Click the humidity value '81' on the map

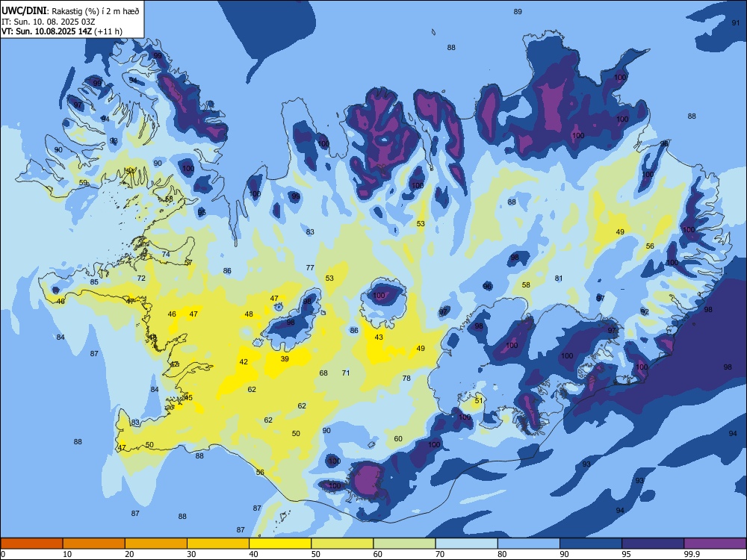559,278
